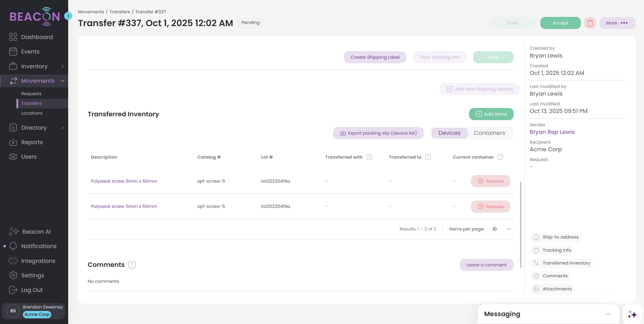Click the red trash delete icon
Viewport: 644px width, 324px height.
click(x=590, y=23)
